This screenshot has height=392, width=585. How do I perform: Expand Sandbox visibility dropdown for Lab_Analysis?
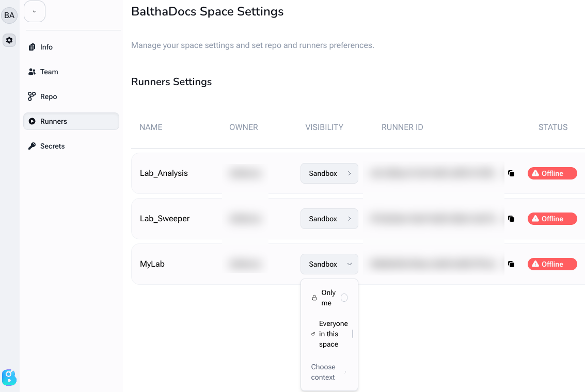(x=329, y=173)
